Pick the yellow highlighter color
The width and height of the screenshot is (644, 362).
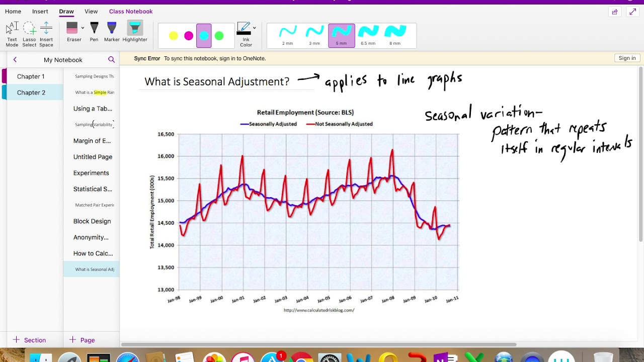pos(173,36)
